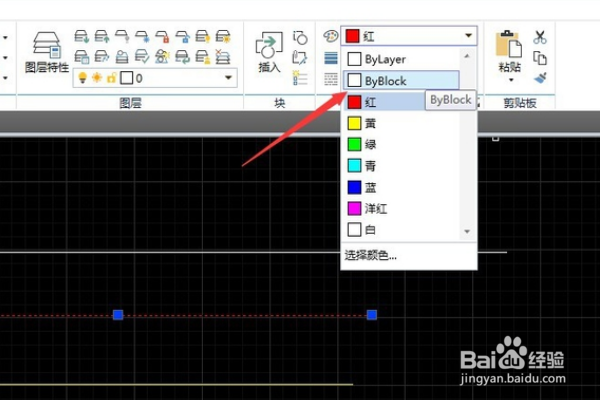Click the Paste (粘贴) clipboard icon

click(509, 44)
